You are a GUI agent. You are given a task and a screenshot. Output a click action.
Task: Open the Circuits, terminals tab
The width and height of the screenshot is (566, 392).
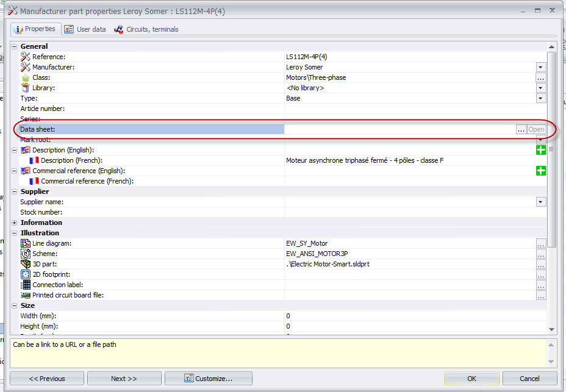click(x=146, y=29)
